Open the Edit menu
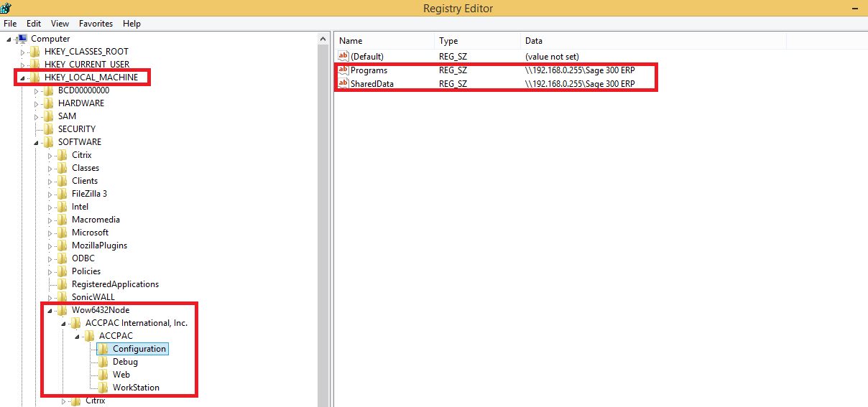 (x=34, y=24)
